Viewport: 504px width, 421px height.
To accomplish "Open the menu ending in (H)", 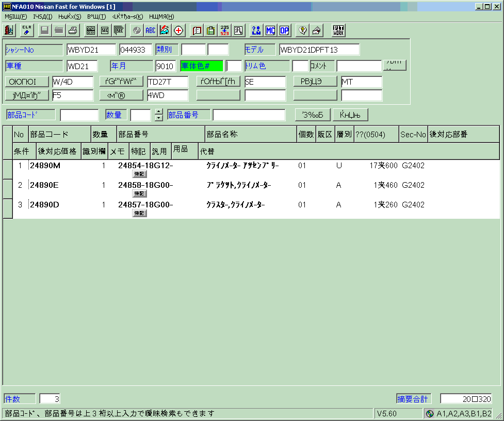I will (161, 17).
